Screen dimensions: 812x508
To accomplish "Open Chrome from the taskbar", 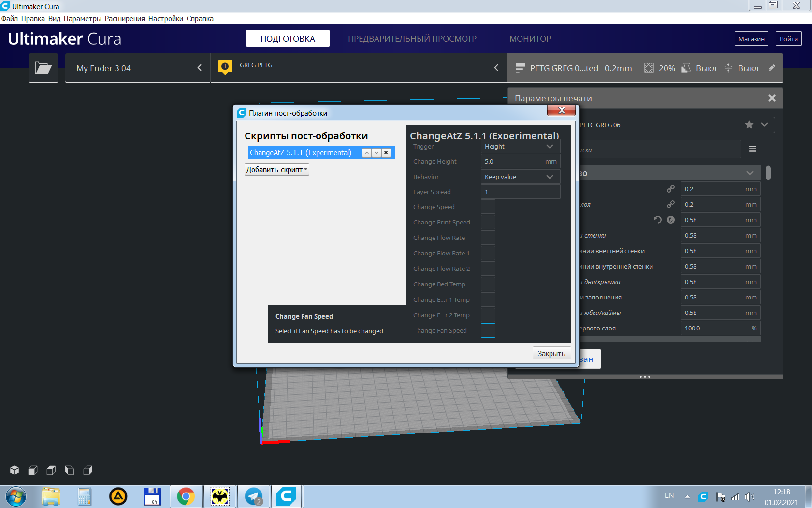I will pyautogui.click(x=186, y=496).
